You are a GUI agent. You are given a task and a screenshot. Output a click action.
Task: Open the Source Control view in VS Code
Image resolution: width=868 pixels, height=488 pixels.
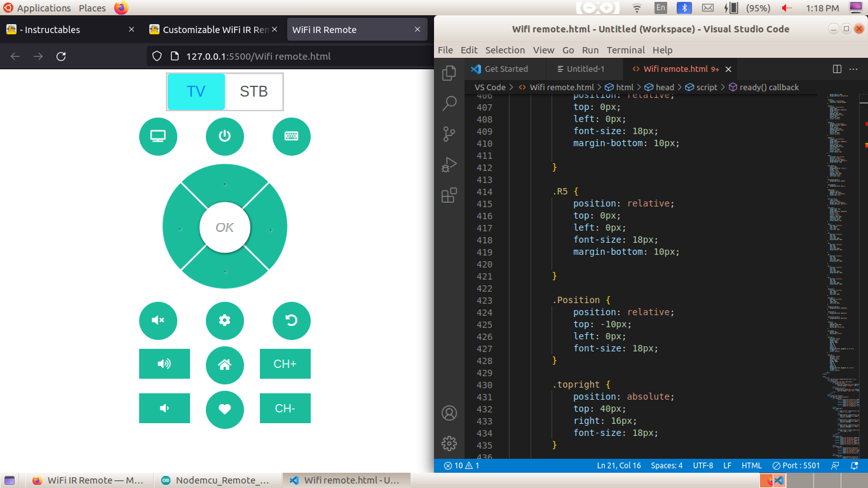[x=449, y=133]
